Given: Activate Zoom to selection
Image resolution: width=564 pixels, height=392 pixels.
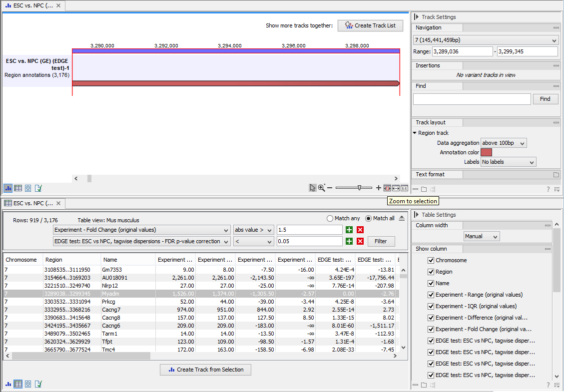Looking at the screenshot, I should click(387, 188).
